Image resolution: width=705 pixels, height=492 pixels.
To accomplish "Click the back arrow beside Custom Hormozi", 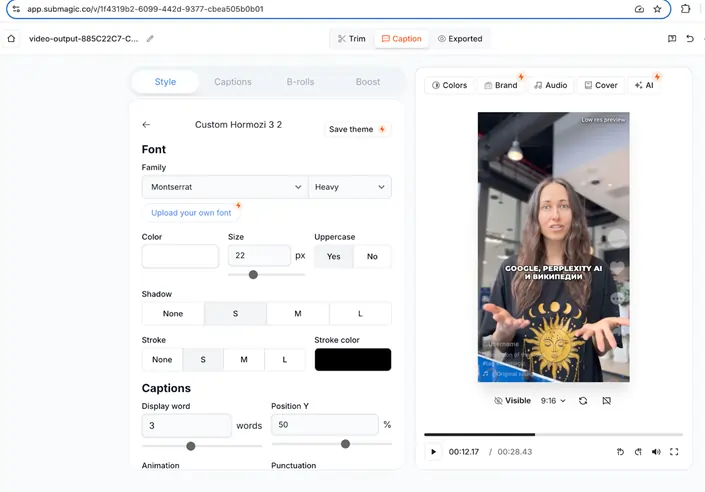I will point(146,125).
